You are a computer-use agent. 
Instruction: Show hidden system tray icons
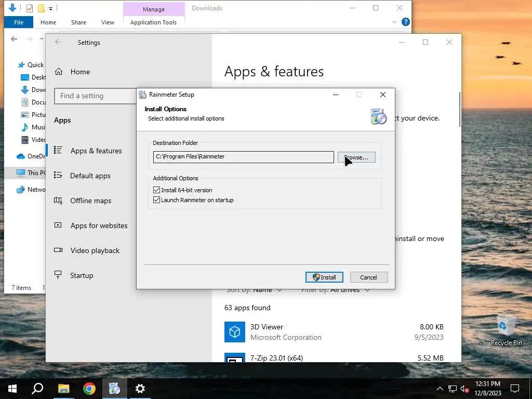[x=440, y=389]
